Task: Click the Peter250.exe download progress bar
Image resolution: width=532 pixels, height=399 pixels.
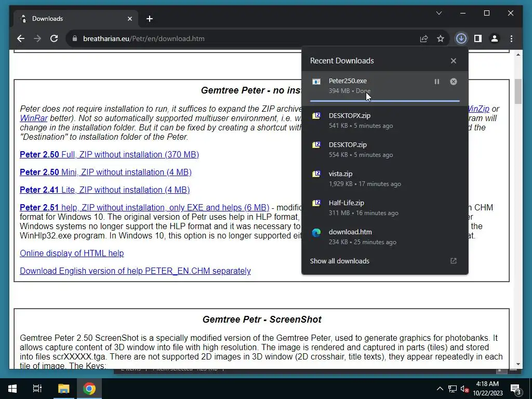Action: pyautogui.click(x=385, y=101)
